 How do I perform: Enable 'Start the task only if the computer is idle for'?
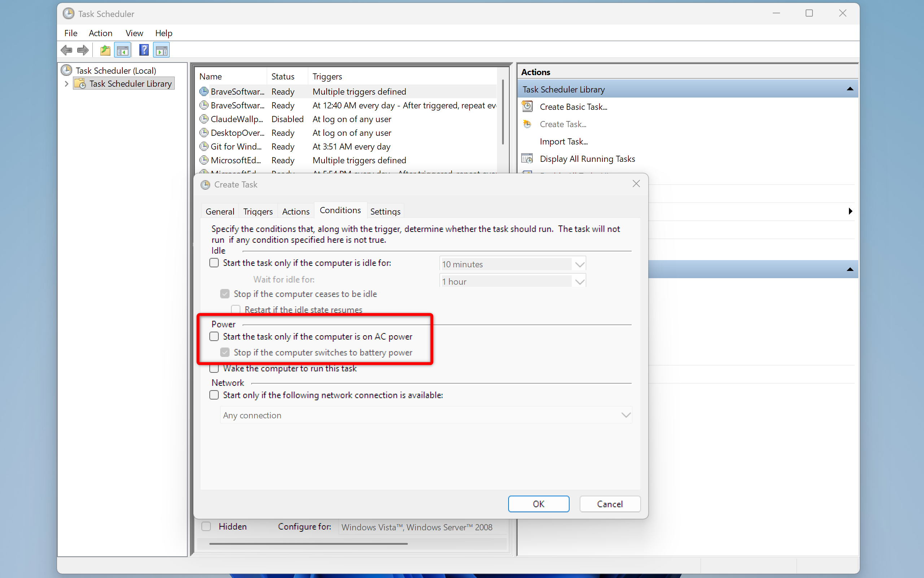tap(214, 263)
